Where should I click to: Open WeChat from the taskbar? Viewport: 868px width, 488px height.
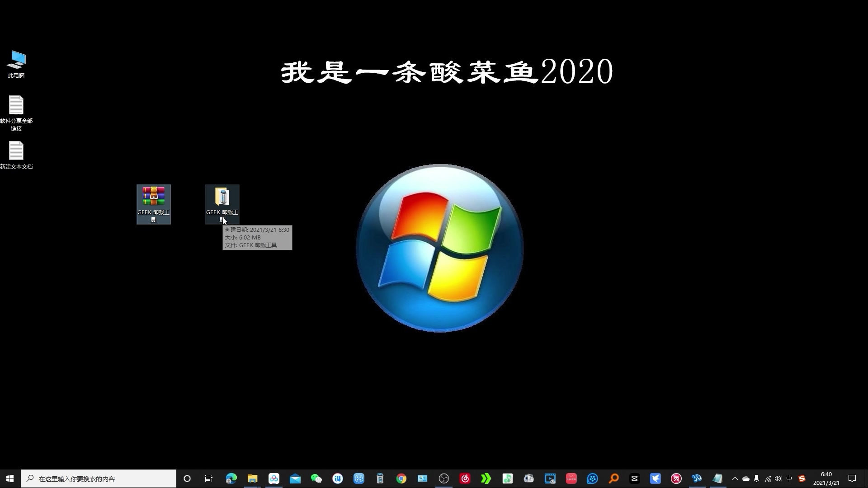pos(316,479)
